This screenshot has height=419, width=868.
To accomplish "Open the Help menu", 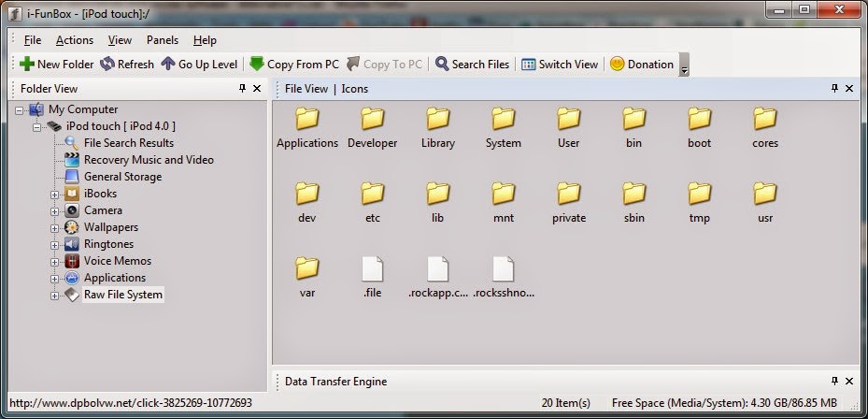I will pos(205,40).
